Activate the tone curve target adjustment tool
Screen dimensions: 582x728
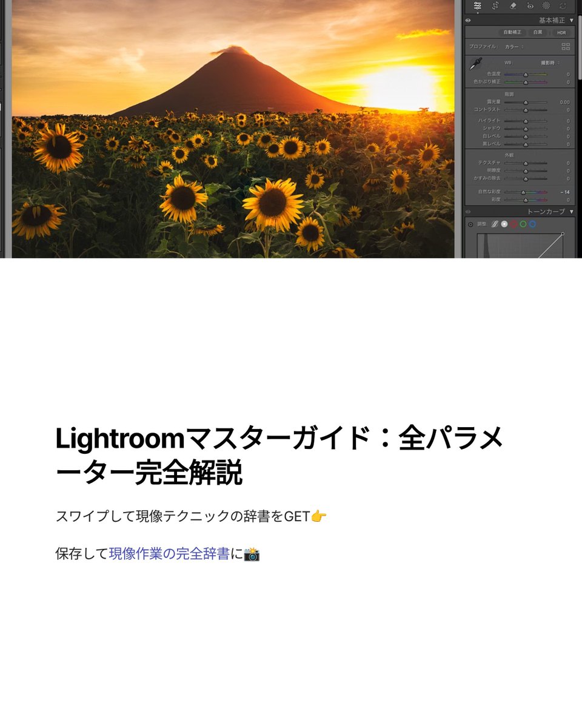tap(470, 224)
